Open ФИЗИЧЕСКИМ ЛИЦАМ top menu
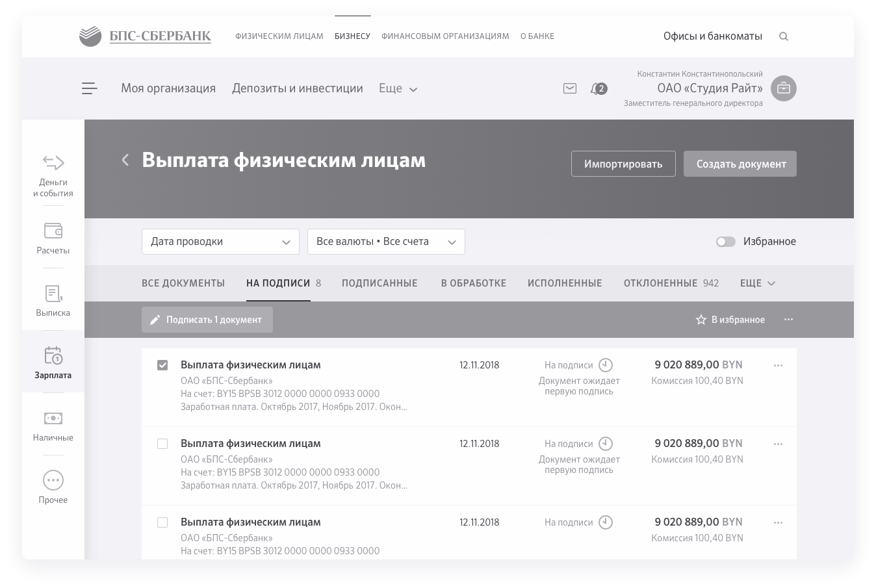Viewport: 876px width, 588px height. (279, 36)
